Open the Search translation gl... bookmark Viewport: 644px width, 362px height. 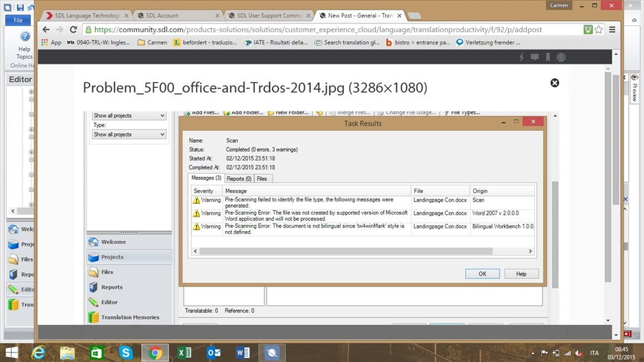347,43
